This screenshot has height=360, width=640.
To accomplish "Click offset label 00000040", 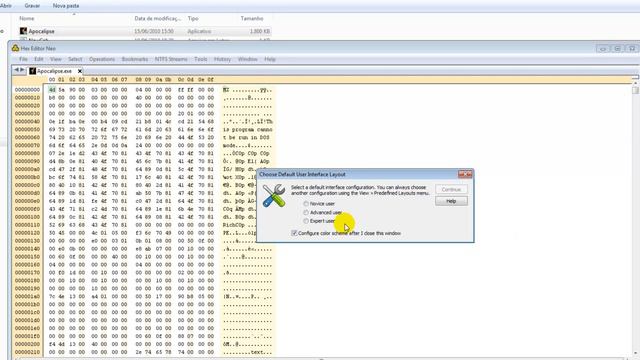I will click(x=27, y=121).
